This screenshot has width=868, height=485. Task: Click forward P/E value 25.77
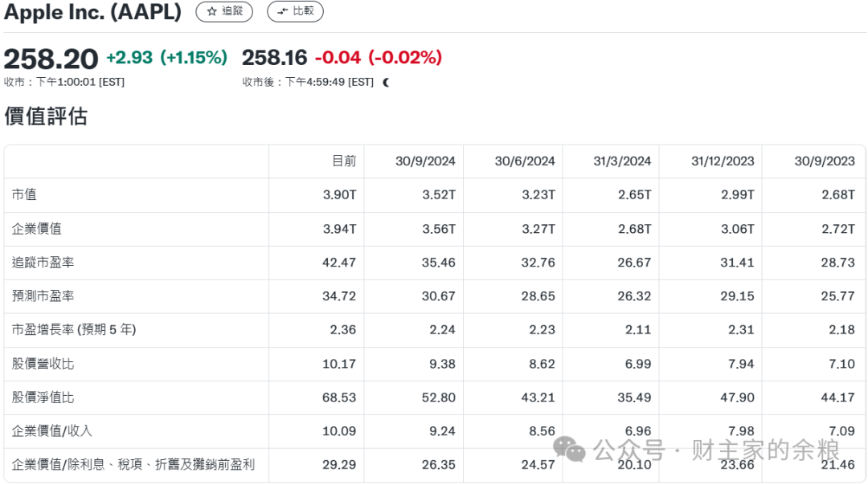(x=838, y=295)
